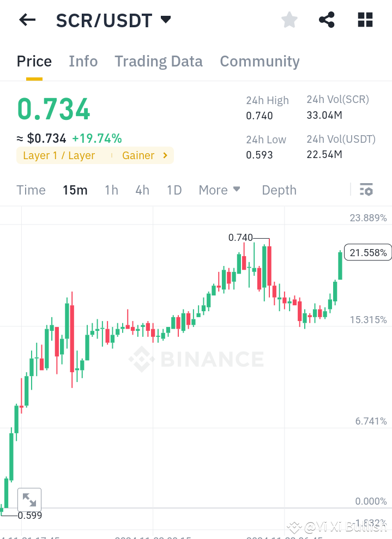Expand the More timeframes dropdown

tap(219, 190)
